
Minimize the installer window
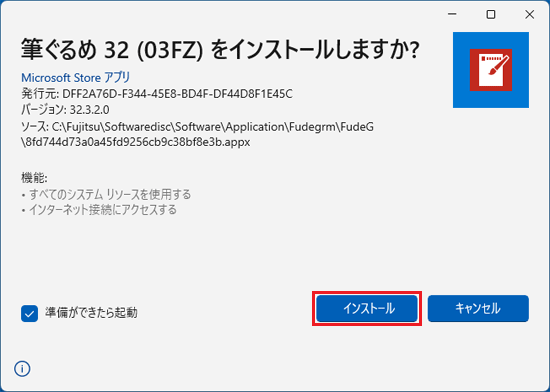tap(452, 14)
